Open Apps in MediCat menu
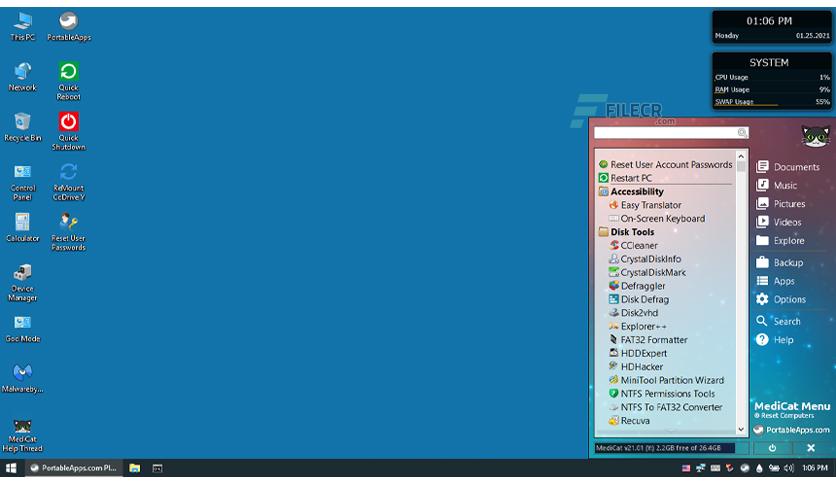The width and height of the screenshot is (836, 484). click(775, 281)
